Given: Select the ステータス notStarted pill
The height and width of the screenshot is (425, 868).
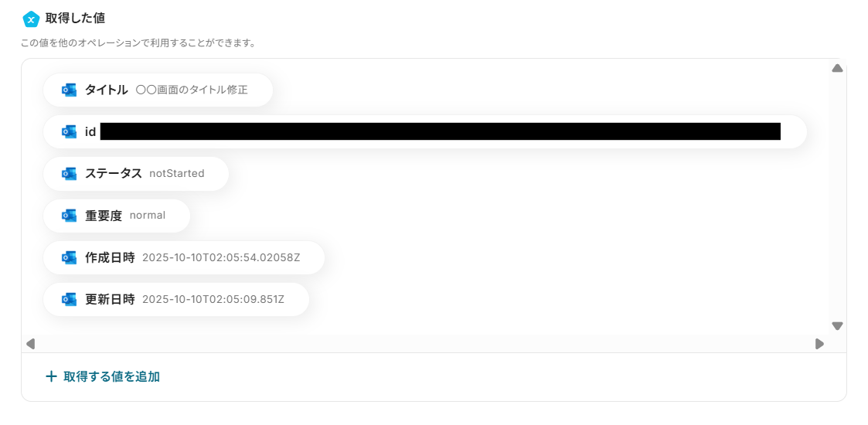Looking at the screenshot, I should point(135,174).
